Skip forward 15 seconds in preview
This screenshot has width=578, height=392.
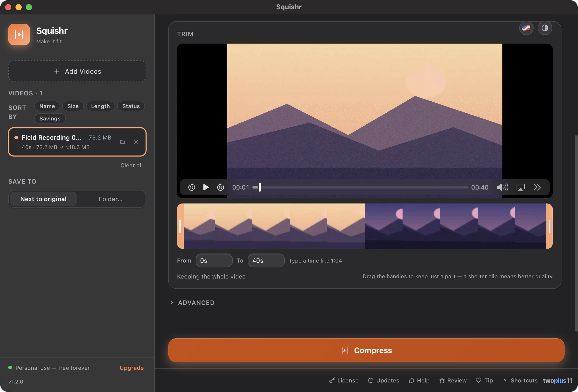[221, 187]
